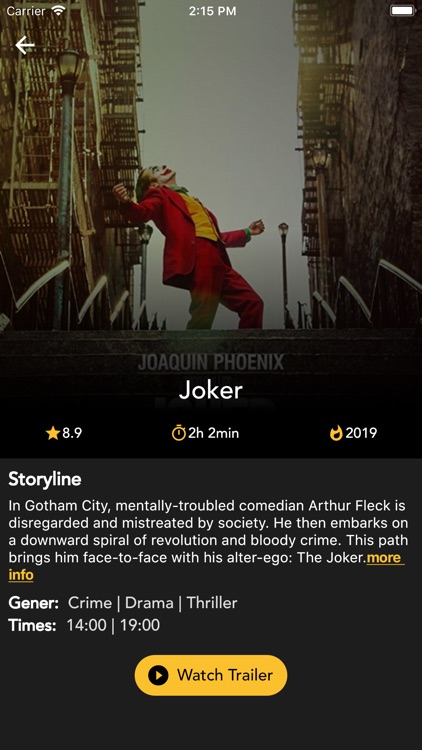Click the stopwatch duration icon

pos(178,433)
